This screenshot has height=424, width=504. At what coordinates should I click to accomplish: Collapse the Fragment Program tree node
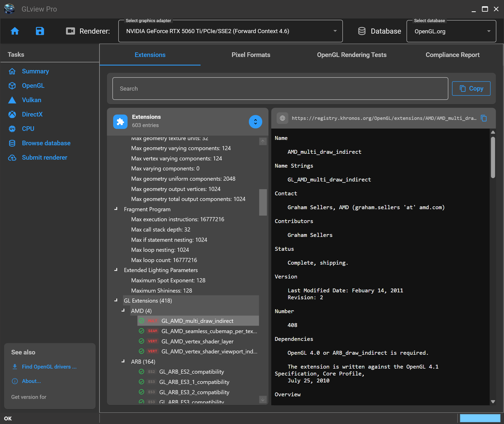[116, 209]
